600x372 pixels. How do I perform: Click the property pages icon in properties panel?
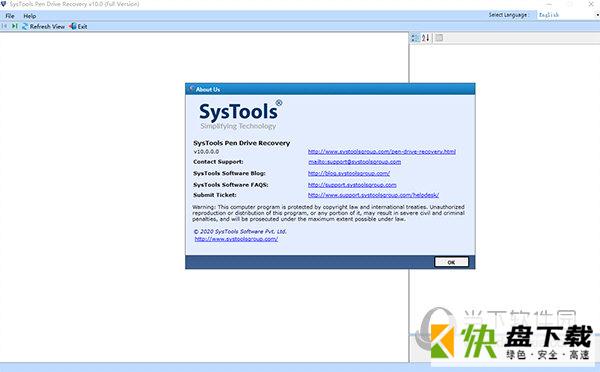click(x=439, y=38)
